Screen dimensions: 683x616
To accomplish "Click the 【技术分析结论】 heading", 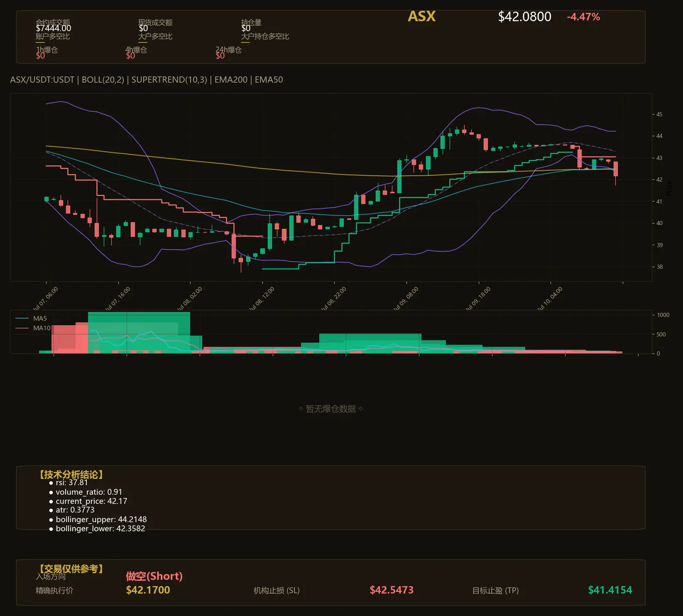I will coord(71,475).
